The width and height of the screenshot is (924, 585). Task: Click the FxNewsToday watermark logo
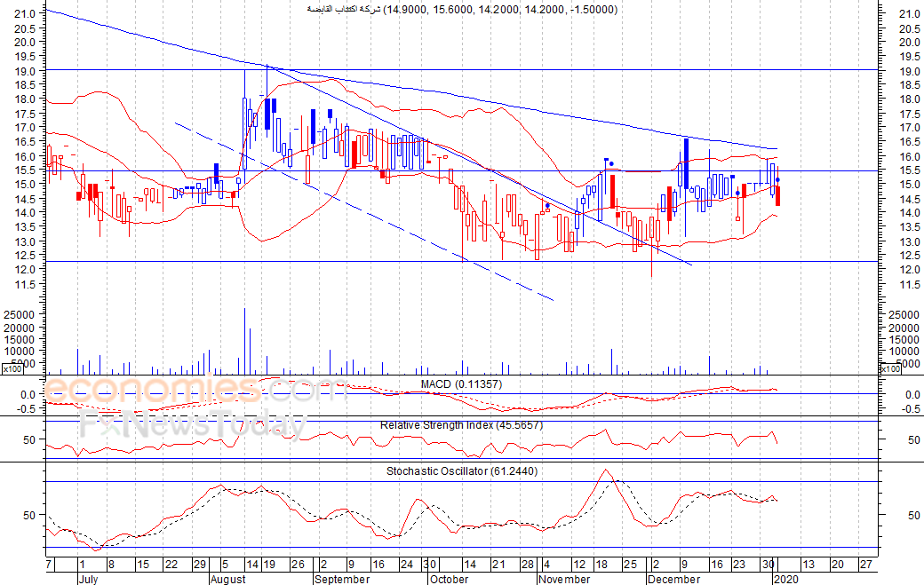[x=193, y=425]
